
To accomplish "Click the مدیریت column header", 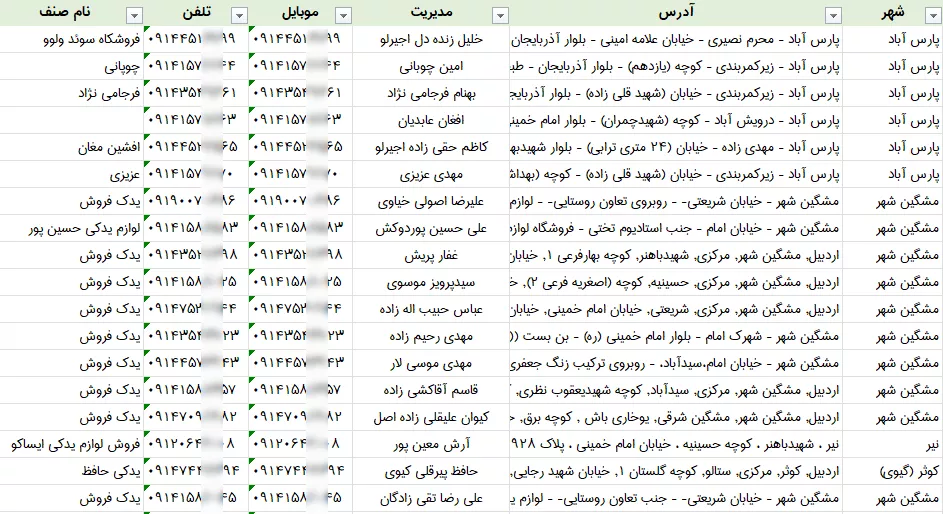I will 431,12.
